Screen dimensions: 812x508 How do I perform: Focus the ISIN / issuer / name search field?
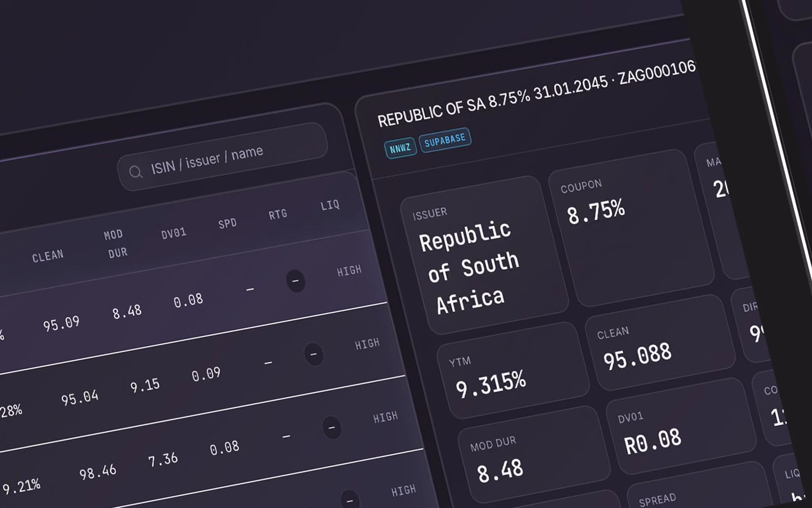223,156
